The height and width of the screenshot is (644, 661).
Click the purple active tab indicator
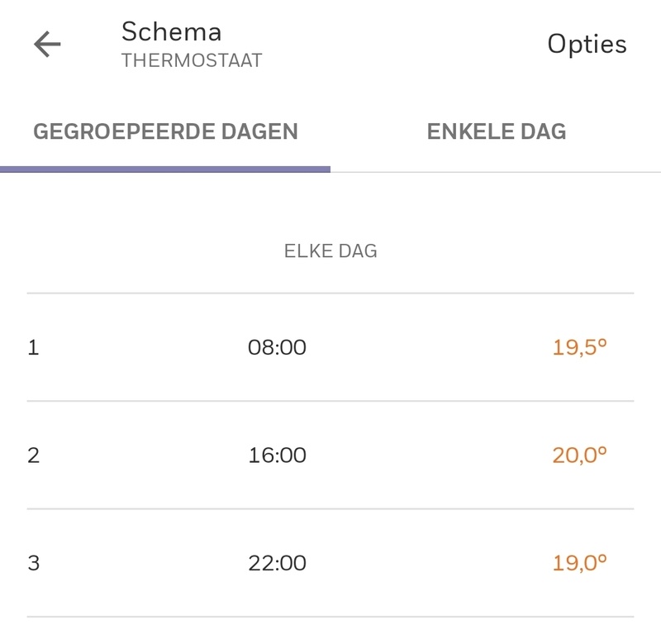point(165,169)
